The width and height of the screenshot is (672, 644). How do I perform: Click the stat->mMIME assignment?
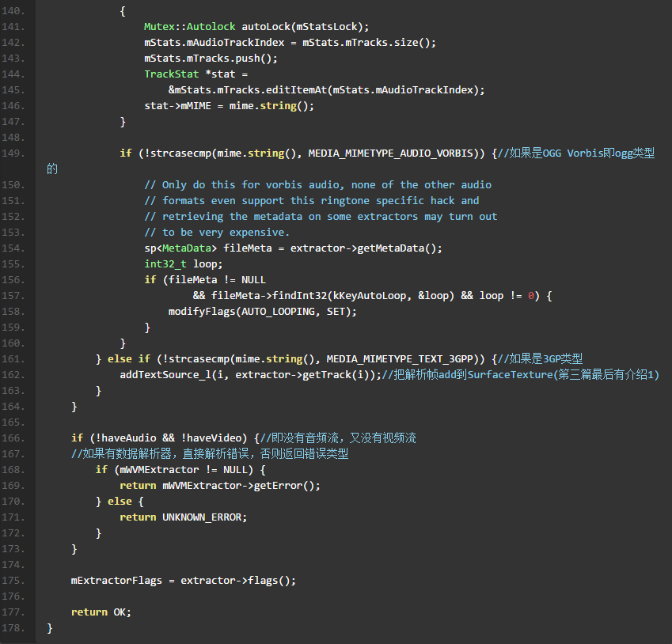tap(184, 106)
